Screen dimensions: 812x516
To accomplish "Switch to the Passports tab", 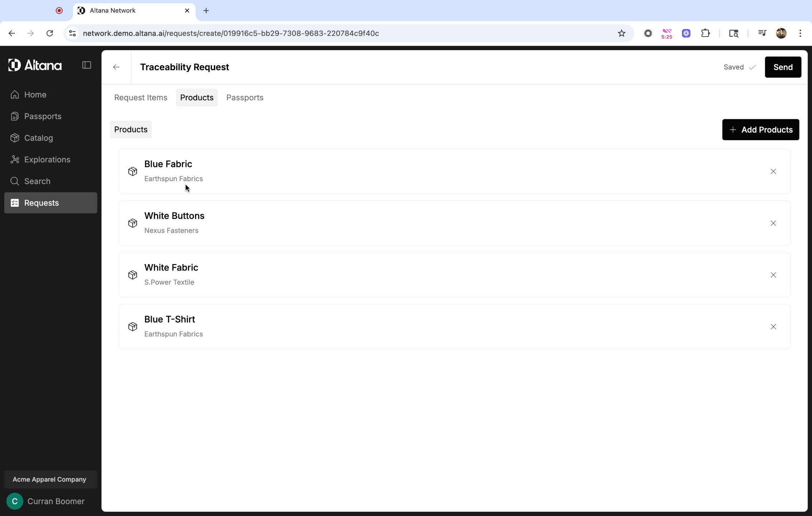I will pyautogui.click(x=245, y=97).
